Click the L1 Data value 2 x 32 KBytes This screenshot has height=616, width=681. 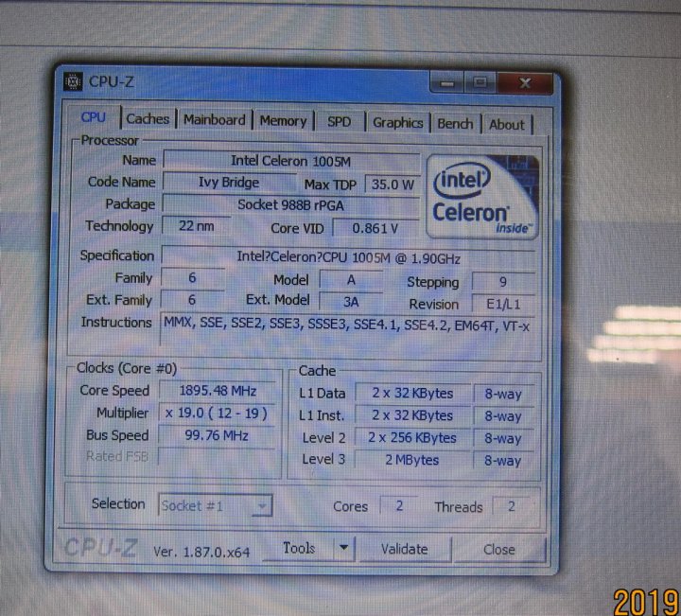click(412, 394)
